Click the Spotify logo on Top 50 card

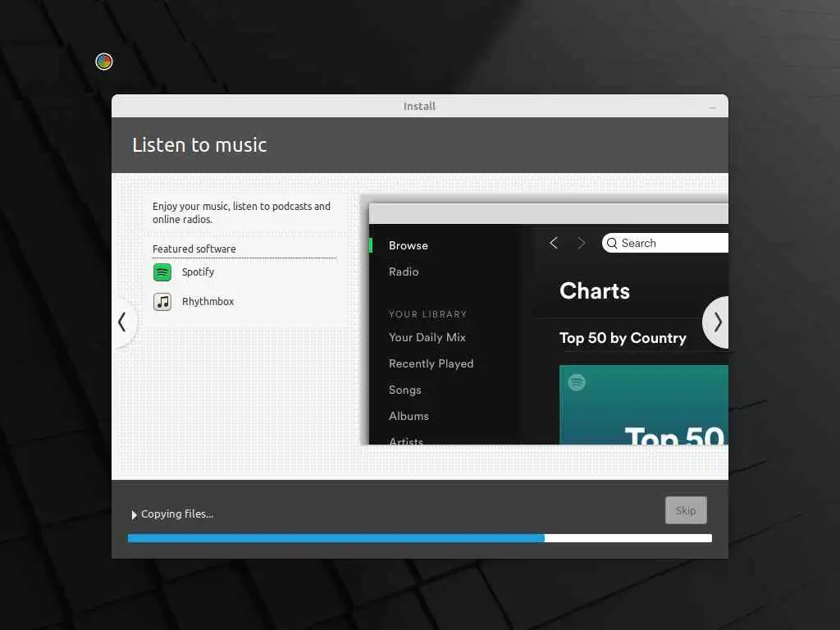pos(577,382)
